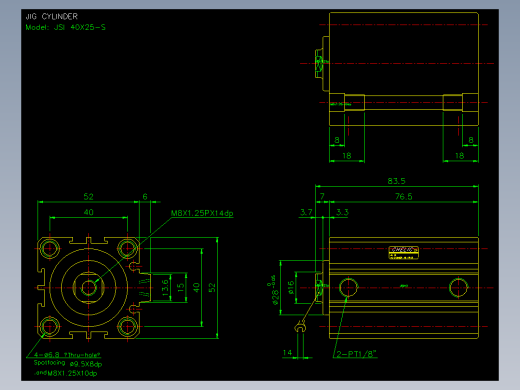Viewport: 520px width, 390px height.
Task: Select the "Model: JSI 40X25-S" label
Action: 66,27
